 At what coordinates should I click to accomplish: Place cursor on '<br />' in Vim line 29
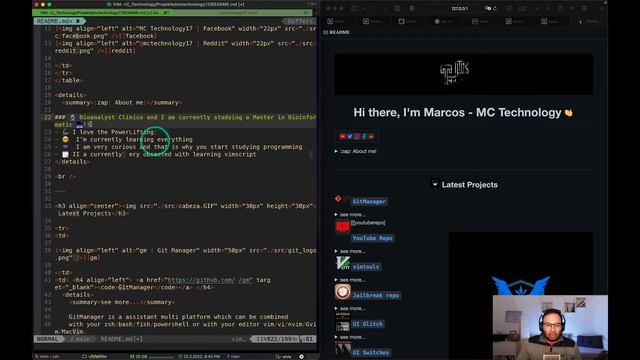(x=65, y=176)
